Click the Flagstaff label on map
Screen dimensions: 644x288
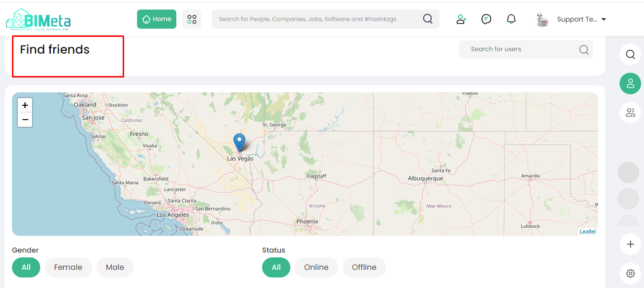pos(316,177)
